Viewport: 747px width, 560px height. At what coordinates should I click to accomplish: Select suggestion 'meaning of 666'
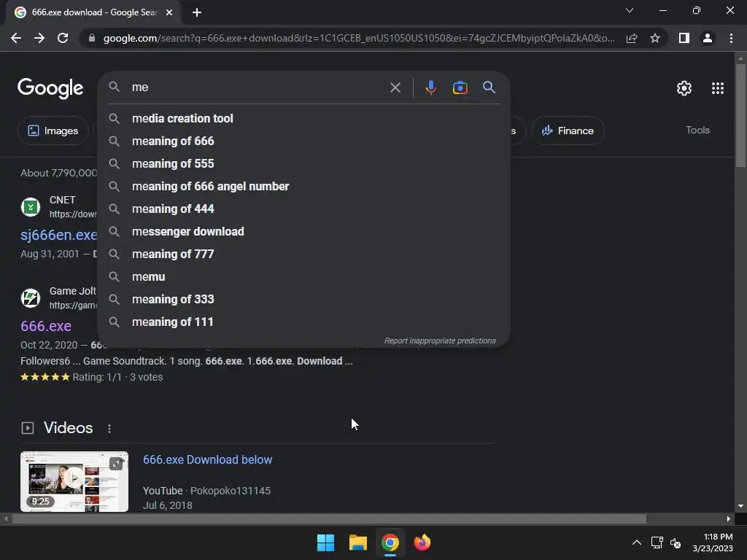[303, 141]
